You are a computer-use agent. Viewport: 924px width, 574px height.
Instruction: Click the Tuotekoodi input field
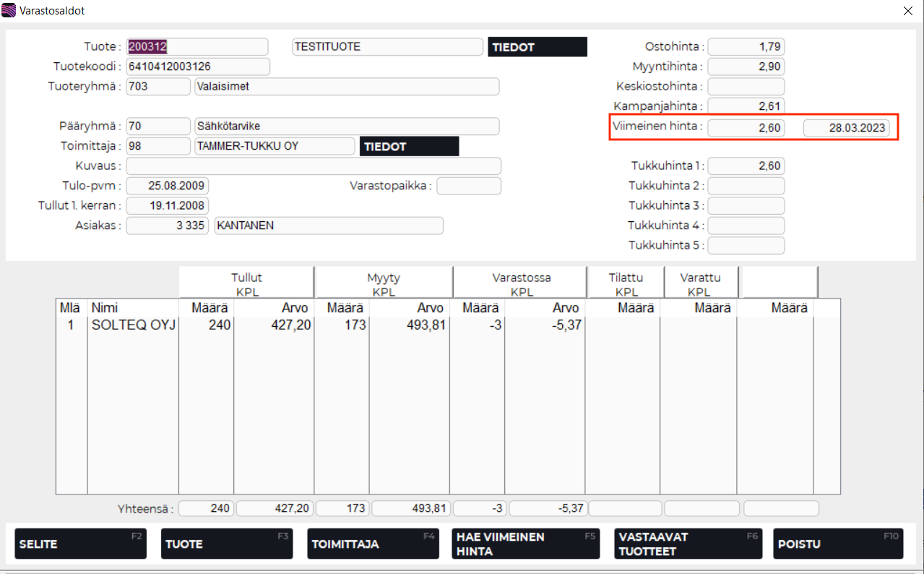coord(197,67)
